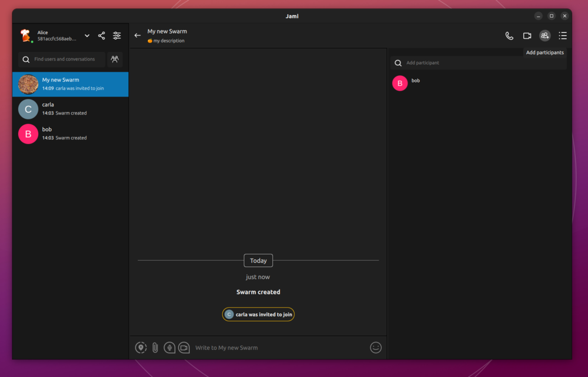588x377 pixels.
Task: Focus the Add participant search field
Action: pyautogui.click(x=479, y=63)
